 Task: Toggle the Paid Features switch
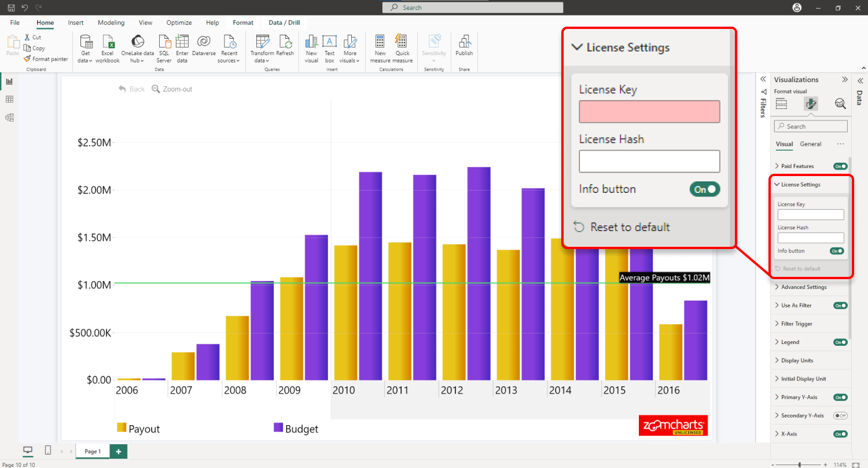click(x=840, y=166)
